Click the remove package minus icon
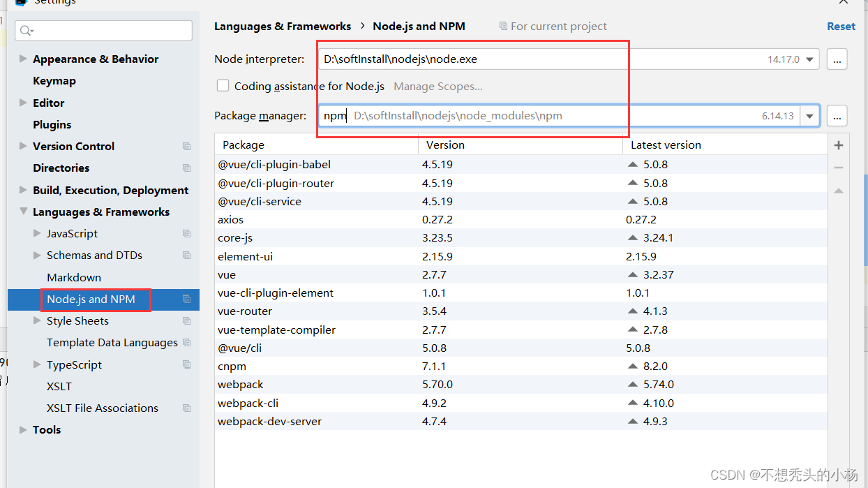Screen dimensions: 868x488 [x=839, y=168]
